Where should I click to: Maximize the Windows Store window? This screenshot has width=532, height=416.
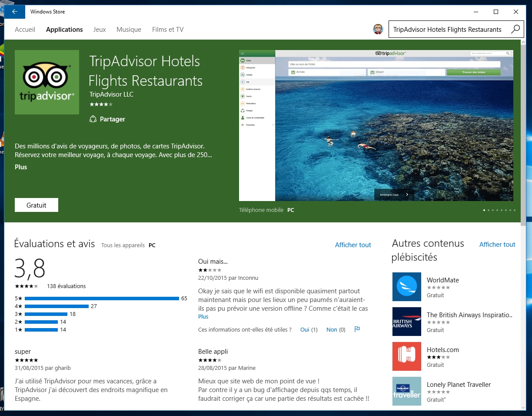tap(496, 12)
